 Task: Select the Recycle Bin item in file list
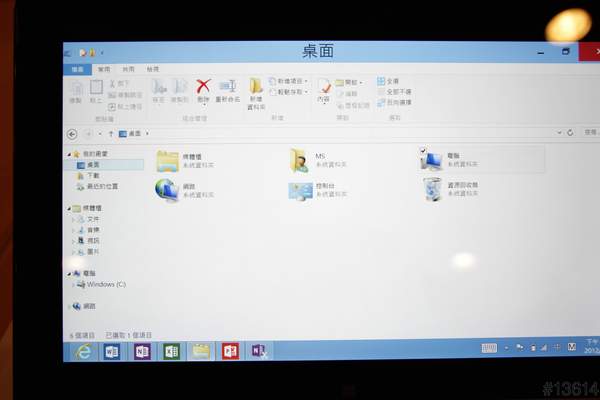click(451, 189)
